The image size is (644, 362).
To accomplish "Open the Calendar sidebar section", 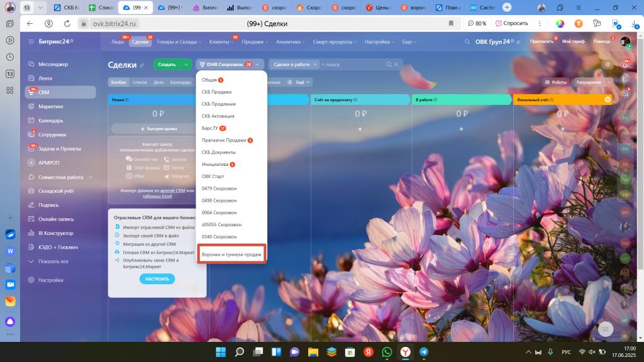I will pos(50,120).
